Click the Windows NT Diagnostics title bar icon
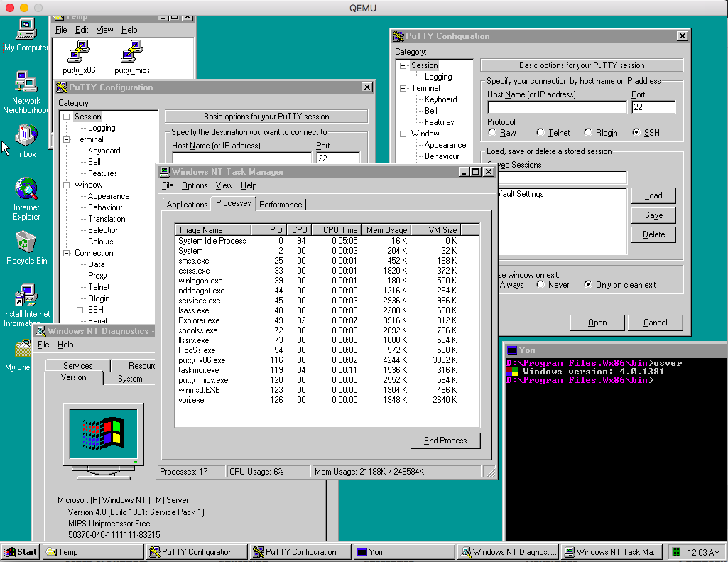The image size is (728, 562). [x=41, y=331]
